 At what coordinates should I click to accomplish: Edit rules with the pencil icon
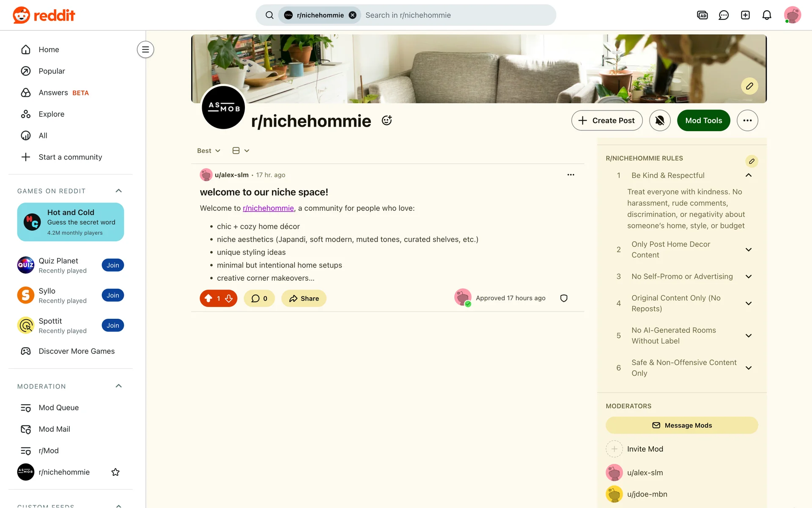(752, 161)
